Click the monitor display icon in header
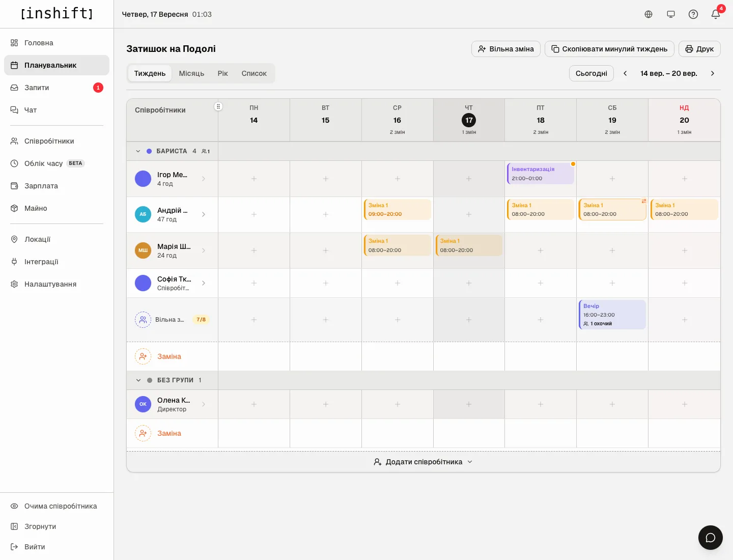The width and height of the screenshot is (733, 560). 671,14
